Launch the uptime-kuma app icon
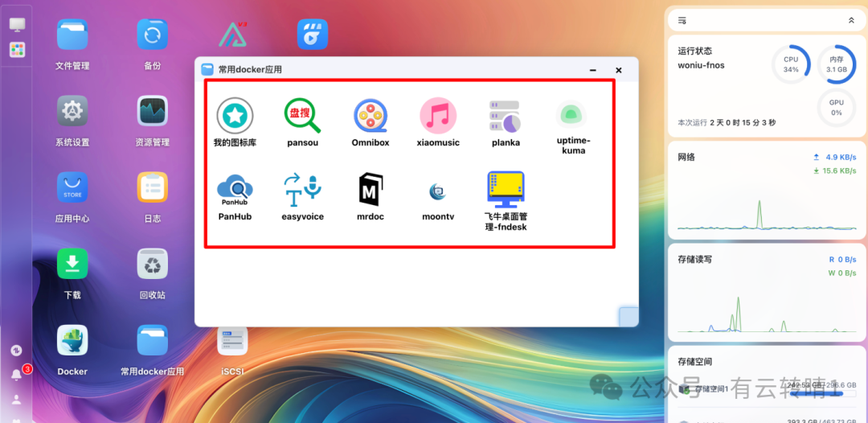868x423 pixels. (571, 115)
